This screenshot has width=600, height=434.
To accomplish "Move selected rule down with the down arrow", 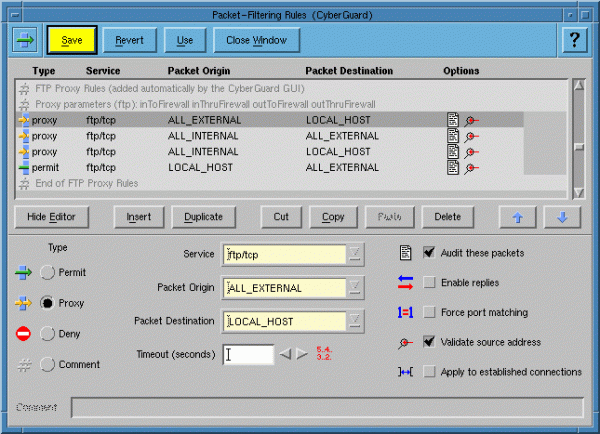I will pyautogui.click(x=562, y=217).
